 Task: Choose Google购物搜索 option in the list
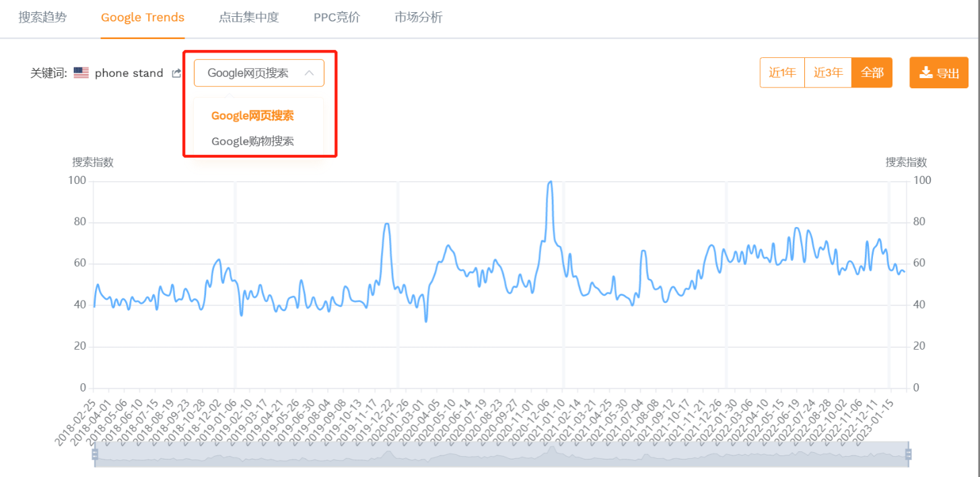click(x=252, y=141)
